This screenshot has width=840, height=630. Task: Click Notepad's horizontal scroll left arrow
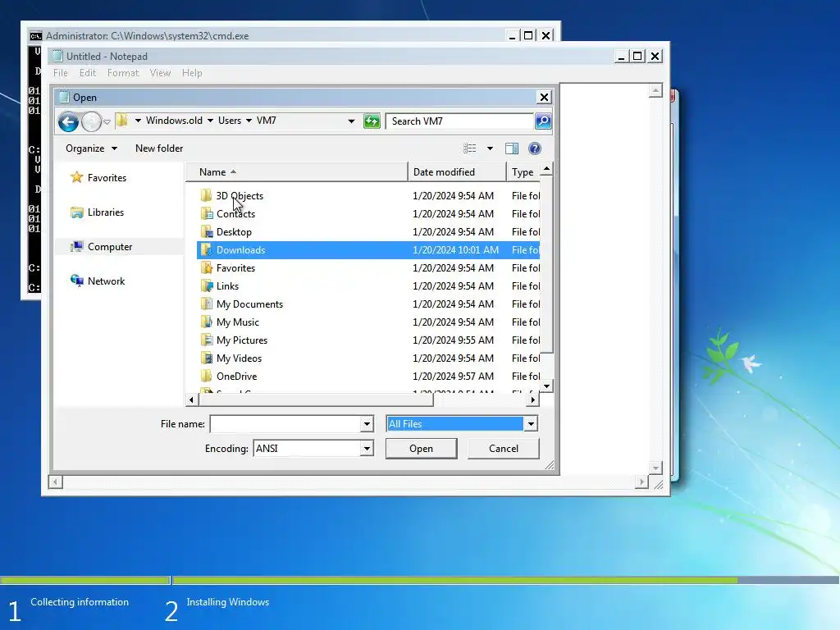pos(55,482)
